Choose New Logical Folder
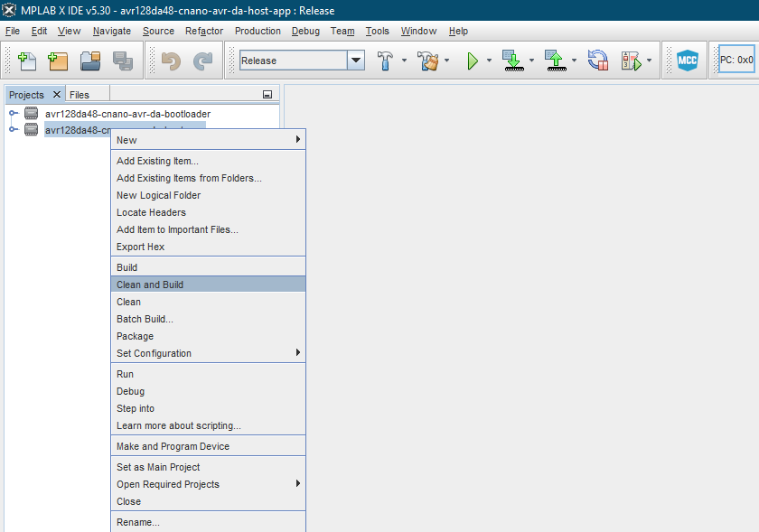 pos(209,195)
